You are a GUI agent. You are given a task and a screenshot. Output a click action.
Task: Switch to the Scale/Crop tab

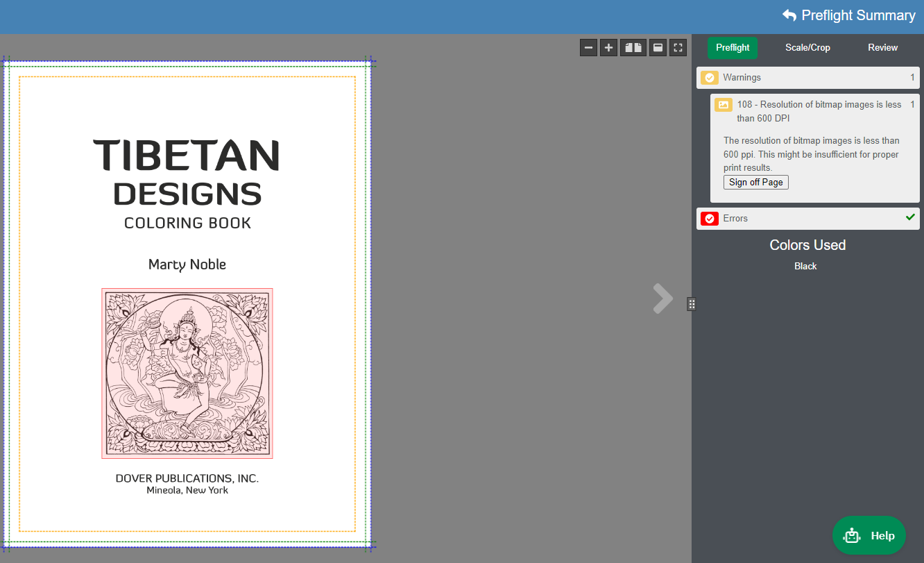click(807, 48)
